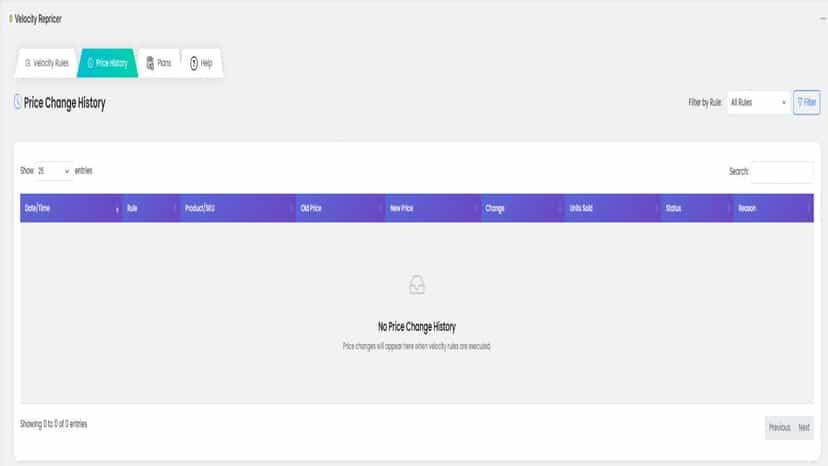Screen dimensions: 828x466
Task: Expand the Show entries count dropdown
Action: pos(54,171)
